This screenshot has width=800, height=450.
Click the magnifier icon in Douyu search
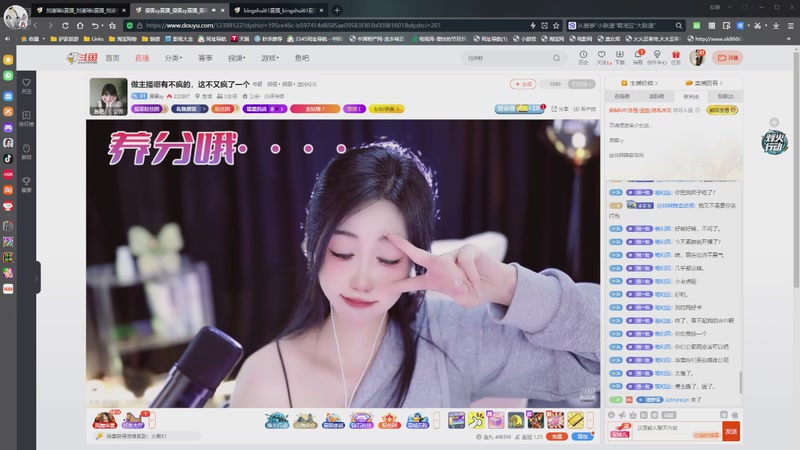click(x=556, y=58)
